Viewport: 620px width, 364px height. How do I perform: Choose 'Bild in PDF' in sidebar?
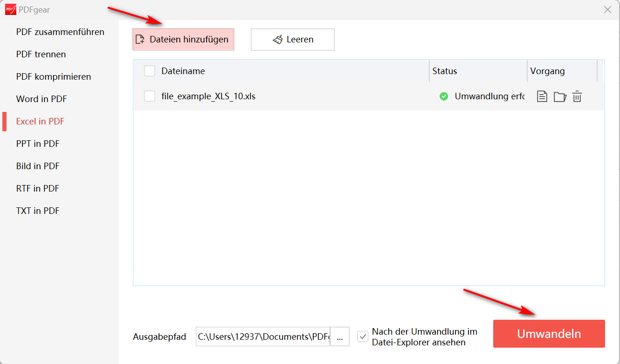point(38,166)
